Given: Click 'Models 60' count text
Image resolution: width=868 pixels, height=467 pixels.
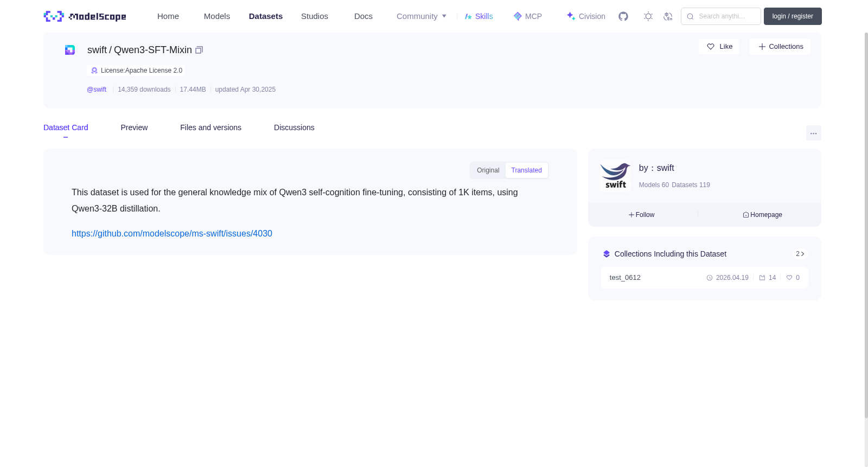Looking at the screenshot, I should (654, 185).
